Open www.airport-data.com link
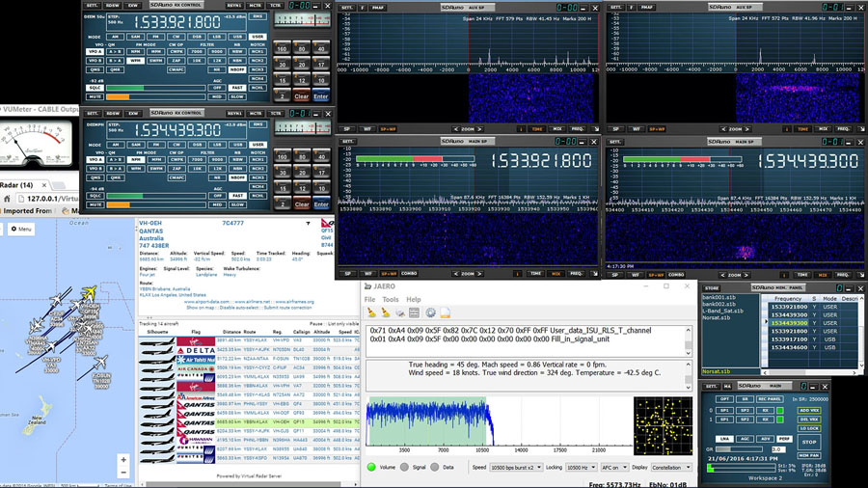 (x=208, y=302)
